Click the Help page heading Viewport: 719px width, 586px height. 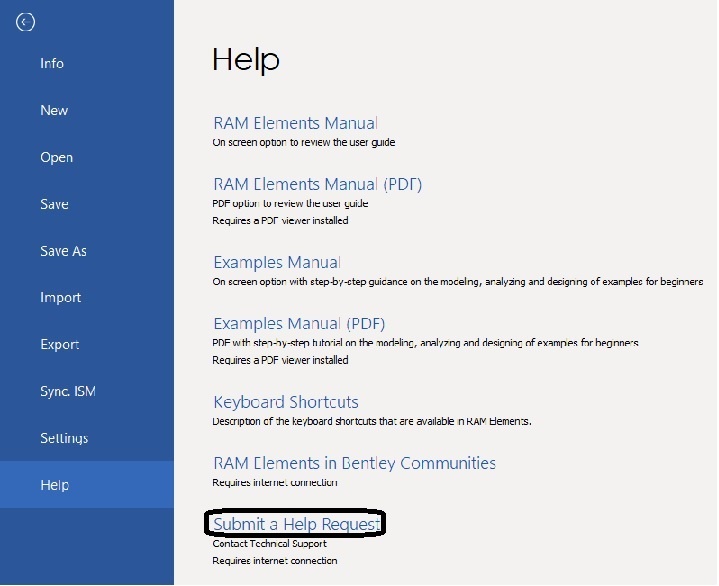coord(246,60)
